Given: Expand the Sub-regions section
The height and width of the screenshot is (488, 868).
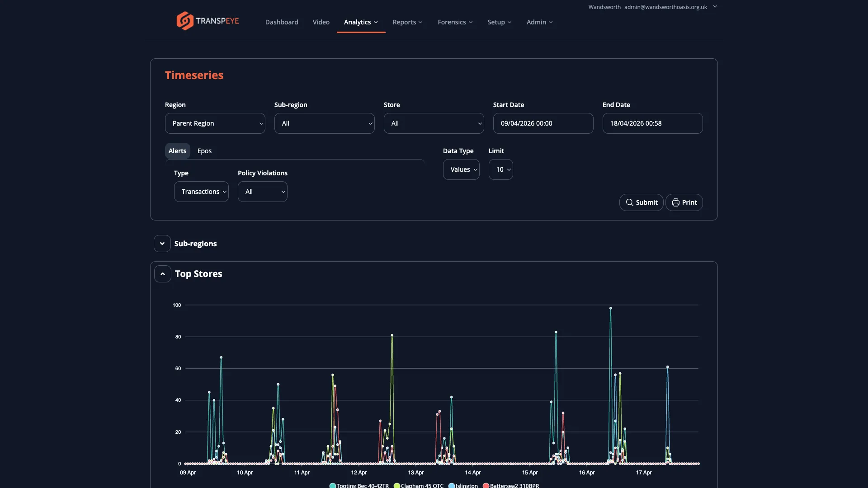Looking at the screenshot, I should [162, 243].
